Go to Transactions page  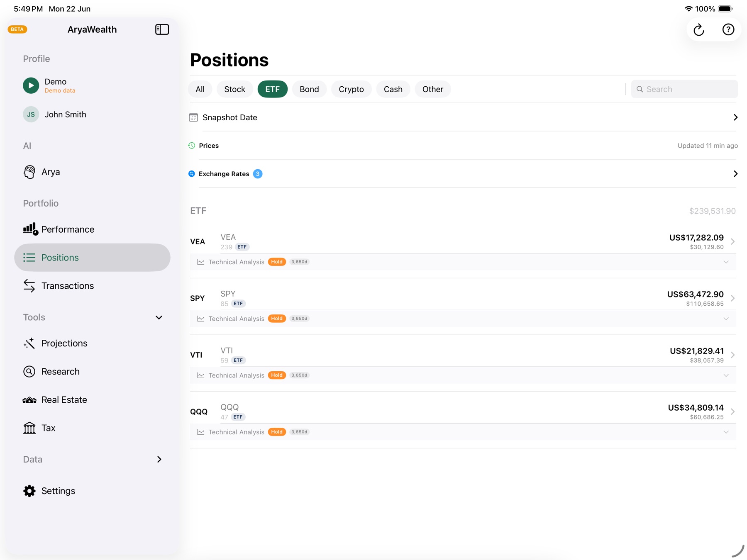[x=92, y=286]
